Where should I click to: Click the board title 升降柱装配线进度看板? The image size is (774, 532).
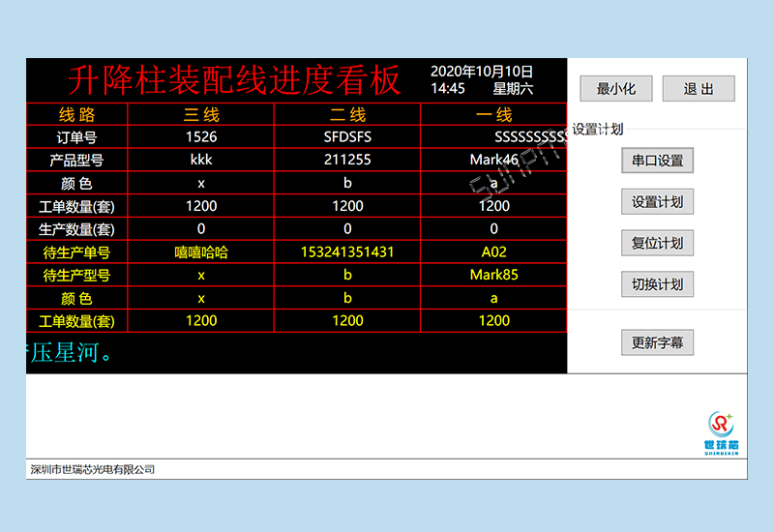pyautogui.click(x=233, y=80)
